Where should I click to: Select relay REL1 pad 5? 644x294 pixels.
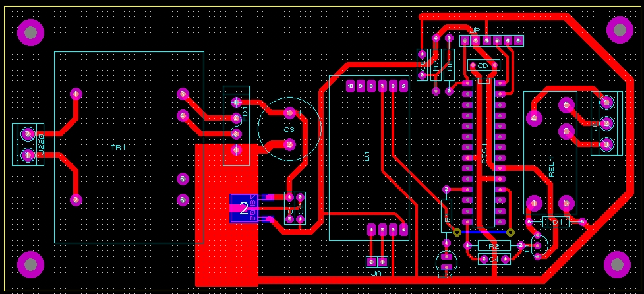566,105
